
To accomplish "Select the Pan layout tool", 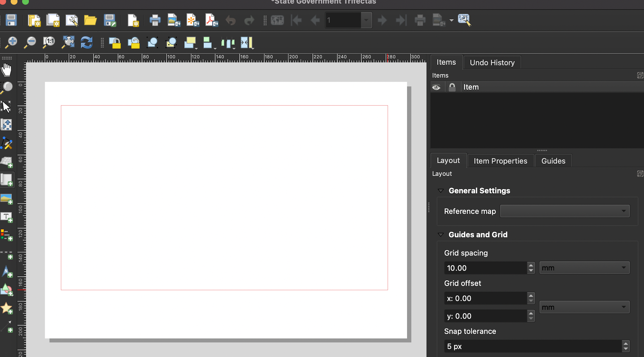I will click(x=6, y=70).
